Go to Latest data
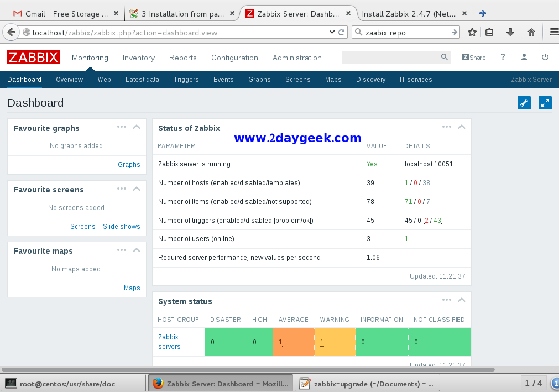 pos(142,80)
